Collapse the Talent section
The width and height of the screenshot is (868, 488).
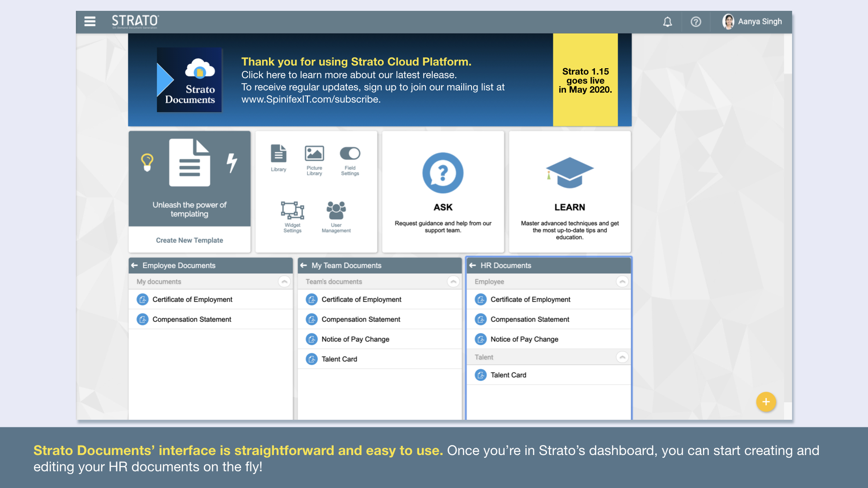pos(622,357)
